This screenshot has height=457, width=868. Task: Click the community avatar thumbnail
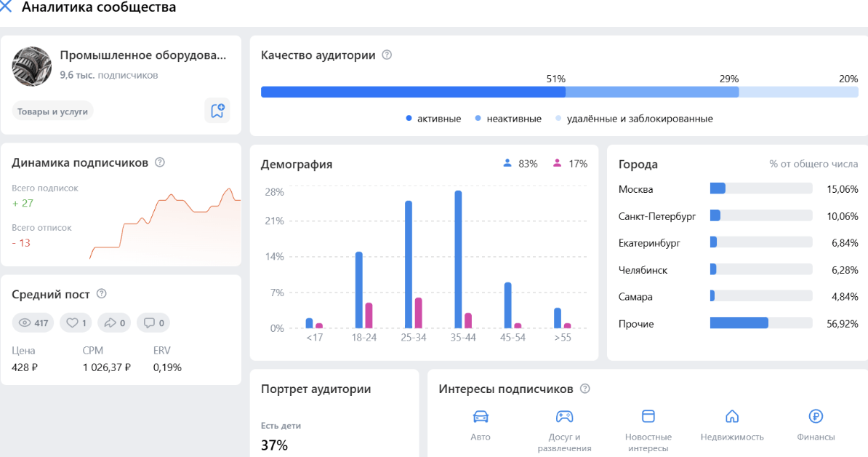coord(31,66)
